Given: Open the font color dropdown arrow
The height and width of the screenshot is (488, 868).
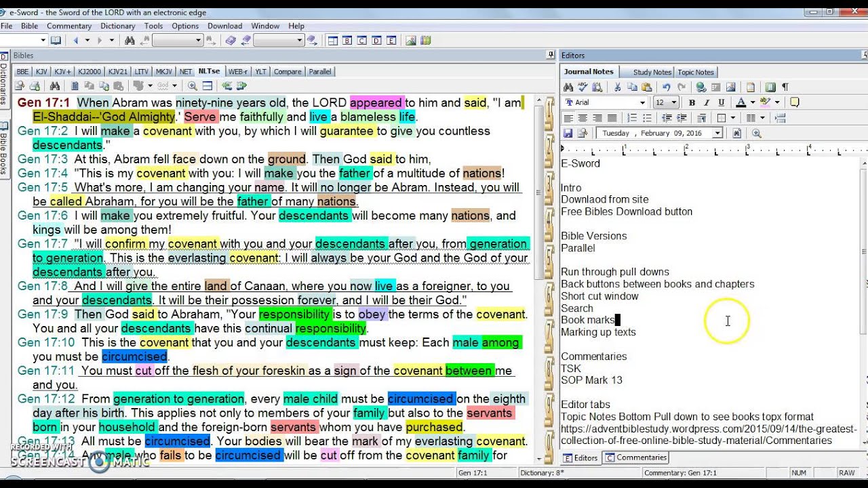Looking at the screenshot, I should pos(753,102).
